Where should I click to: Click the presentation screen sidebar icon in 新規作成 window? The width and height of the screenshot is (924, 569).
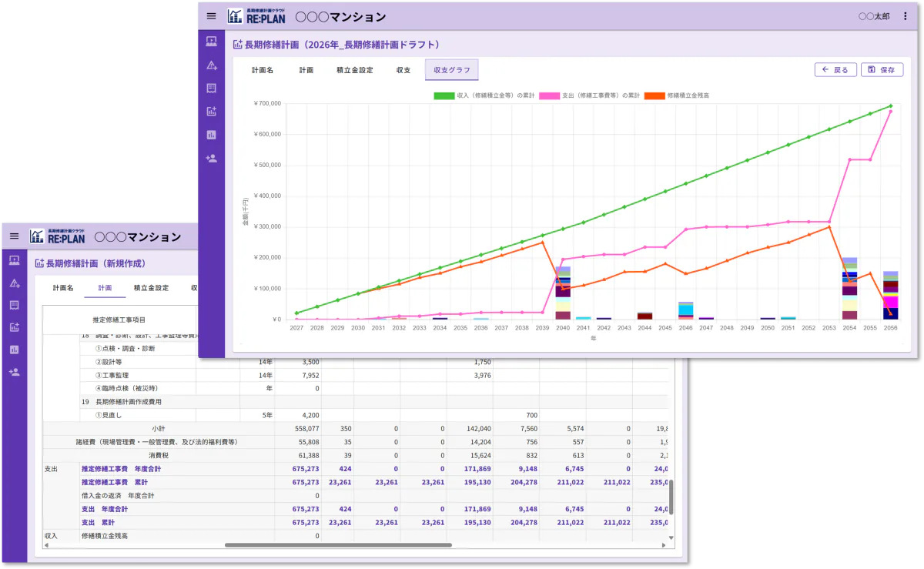point(15,260)
